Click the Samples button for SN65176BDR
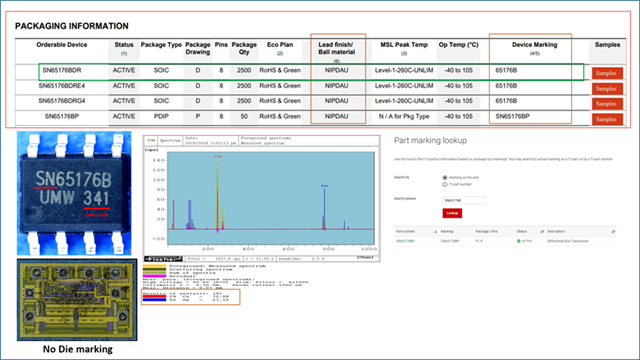640x360 pixels. pos(607,73)
